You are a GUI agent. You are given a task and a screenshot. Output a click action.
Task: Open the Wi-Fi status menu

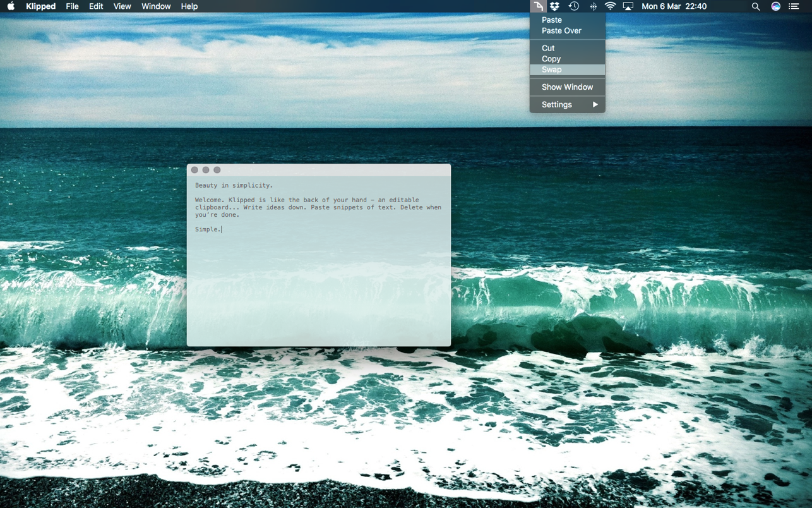tap(610, 6)
